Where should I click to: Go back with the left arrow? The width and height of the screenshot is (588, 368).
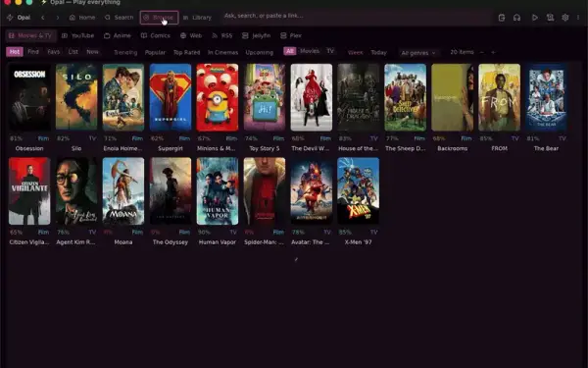[43, 18]
